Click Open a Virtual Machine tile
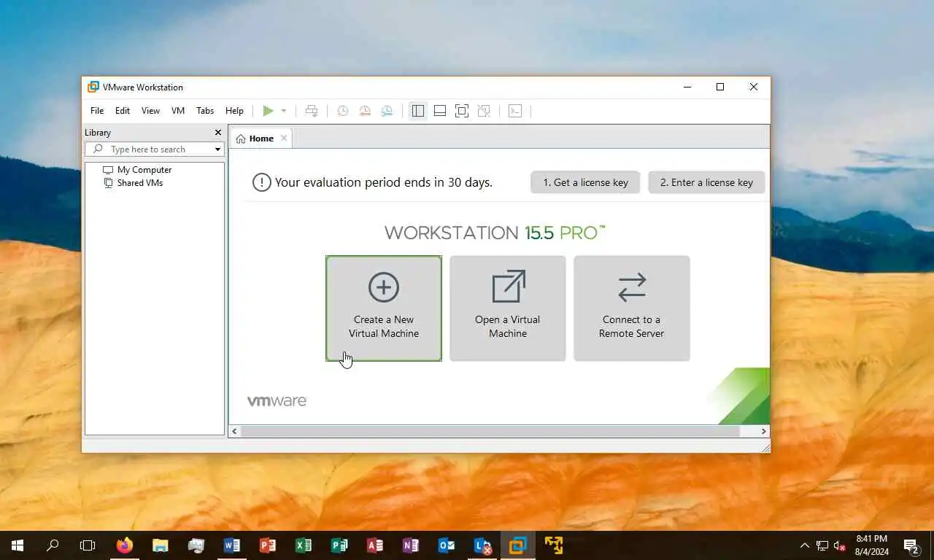 [x=508, y=308]
